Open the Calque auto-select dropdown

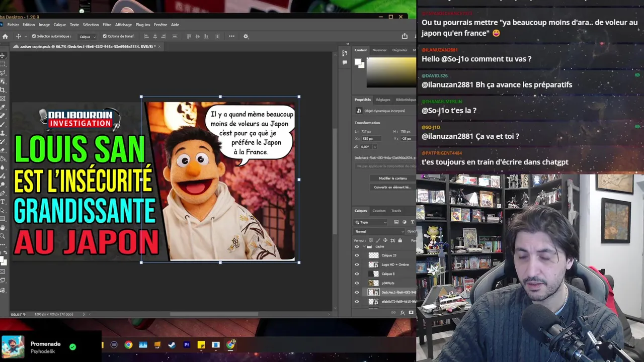87,37
